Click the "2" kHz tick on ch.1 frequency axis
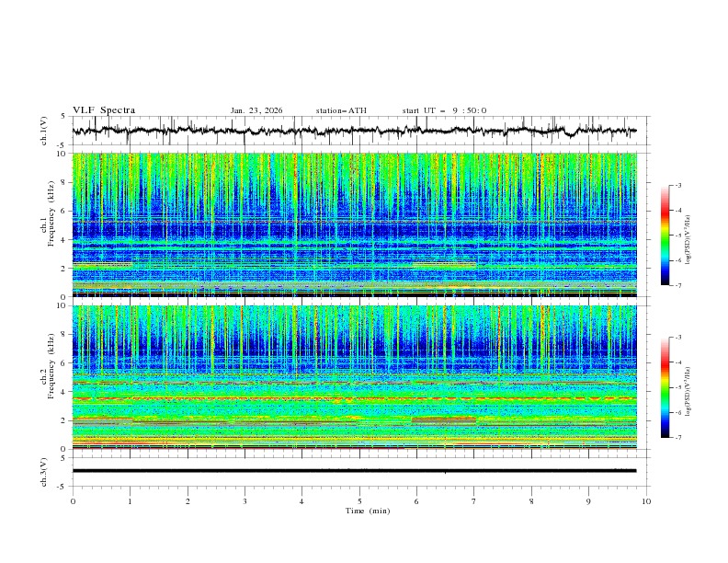728x563 pixels. pyautogui.click(x=65, y=269)
